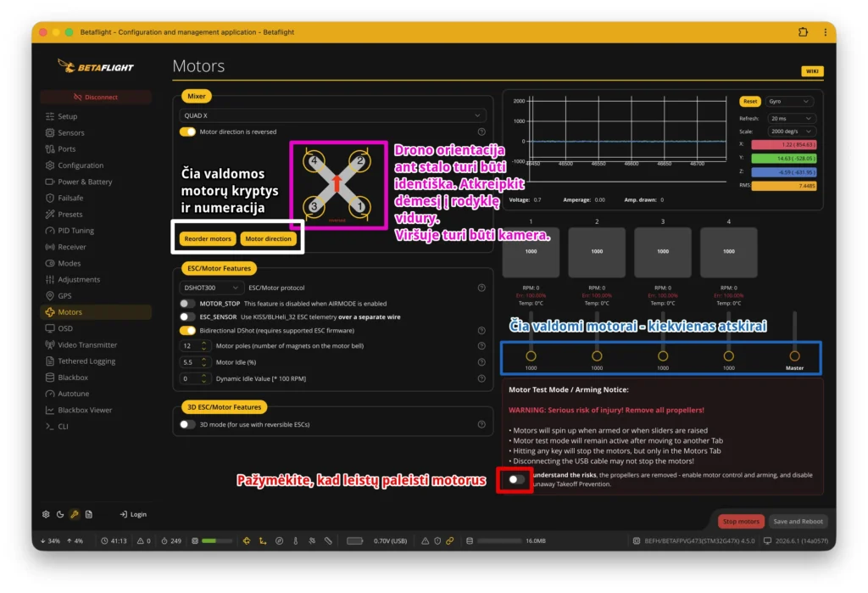Click the Master slider handle

[x=794, y=355]
